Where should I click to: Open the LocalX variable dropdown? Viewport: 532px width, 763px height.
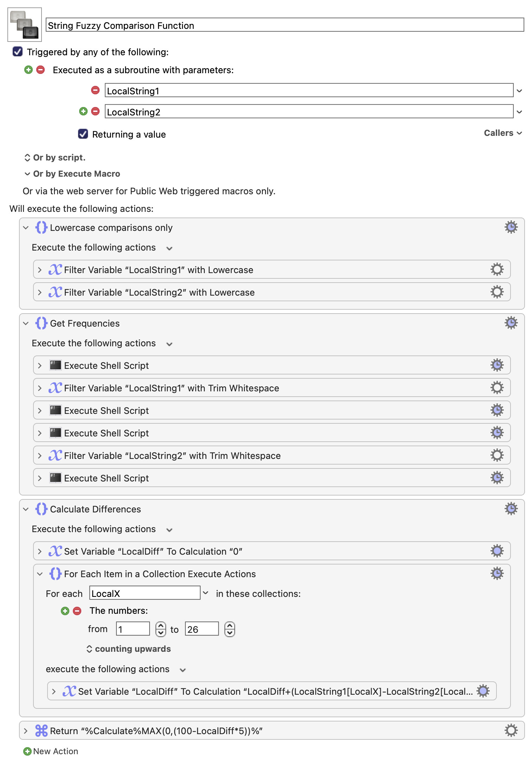(x=206, y=593)
